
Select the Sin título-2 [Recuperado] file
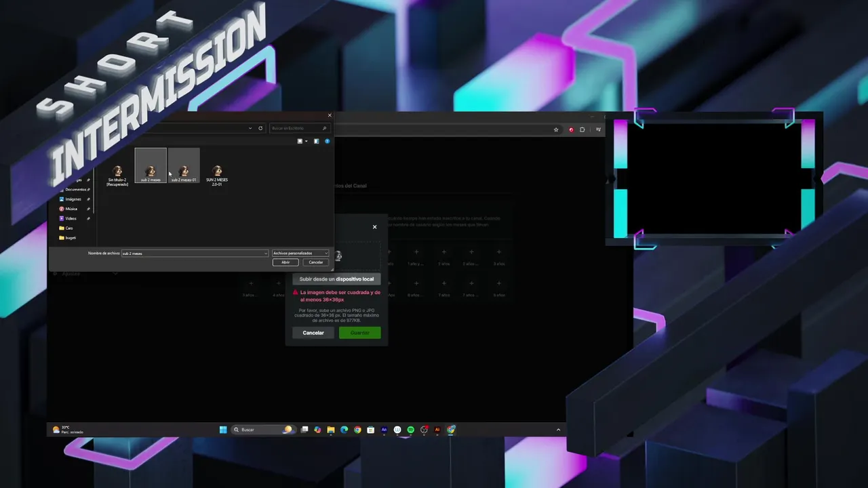coord(117,175)
